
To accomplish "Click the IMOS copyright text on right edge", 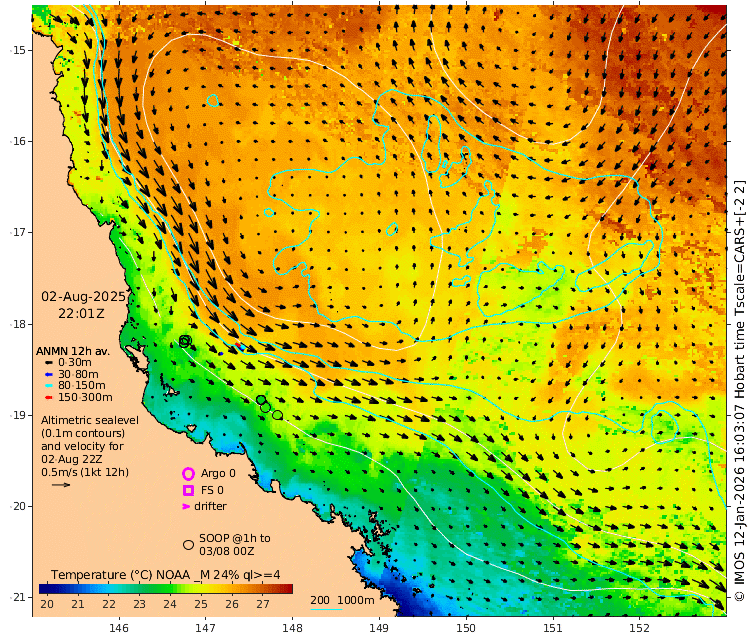I will click(739, 390).
